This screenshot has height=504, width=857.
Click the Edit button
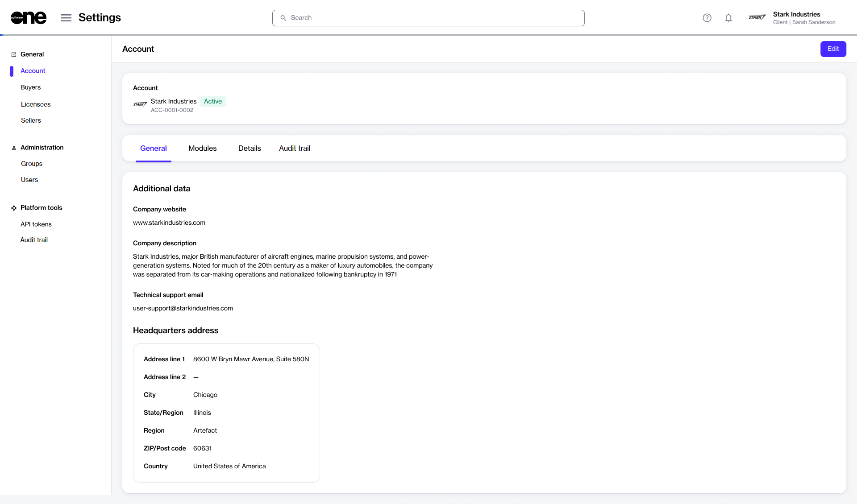[x=833, y=49]
